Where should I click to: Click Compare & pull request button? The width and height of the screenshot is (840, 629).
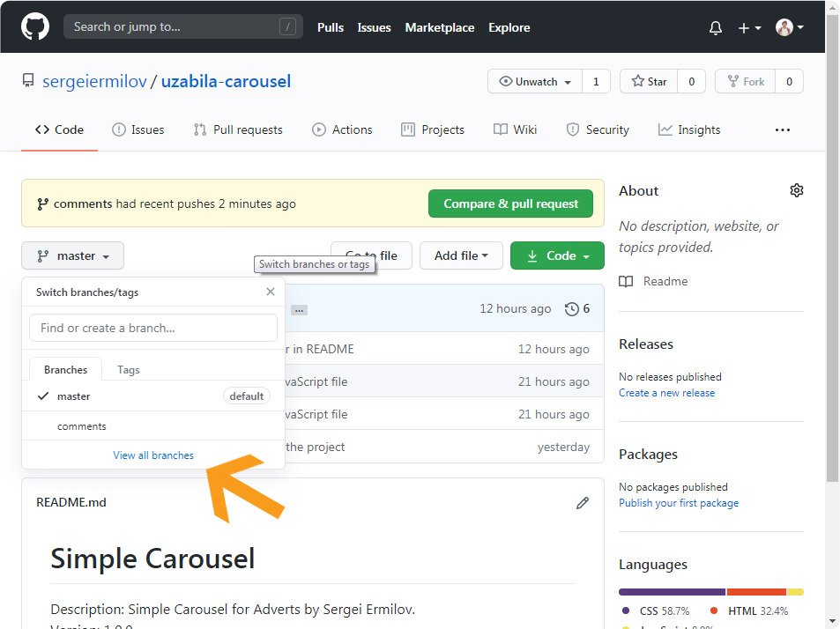(x=510, y=203)
